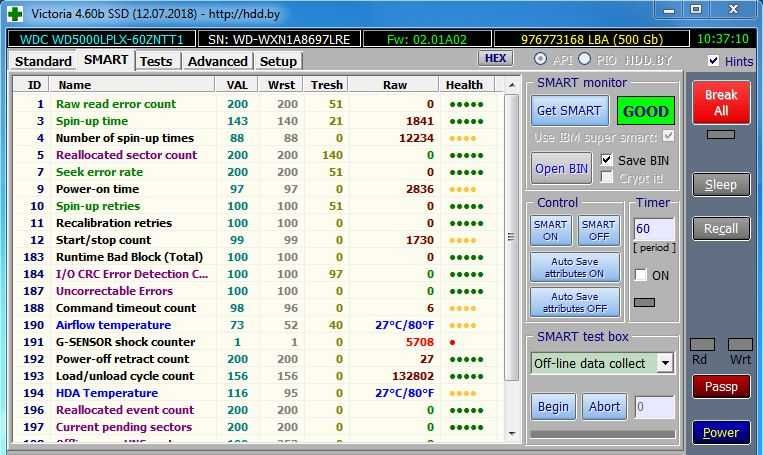Click Begin in SMART test box
This screenshot has height=455, width=763.
pos(553,407)
